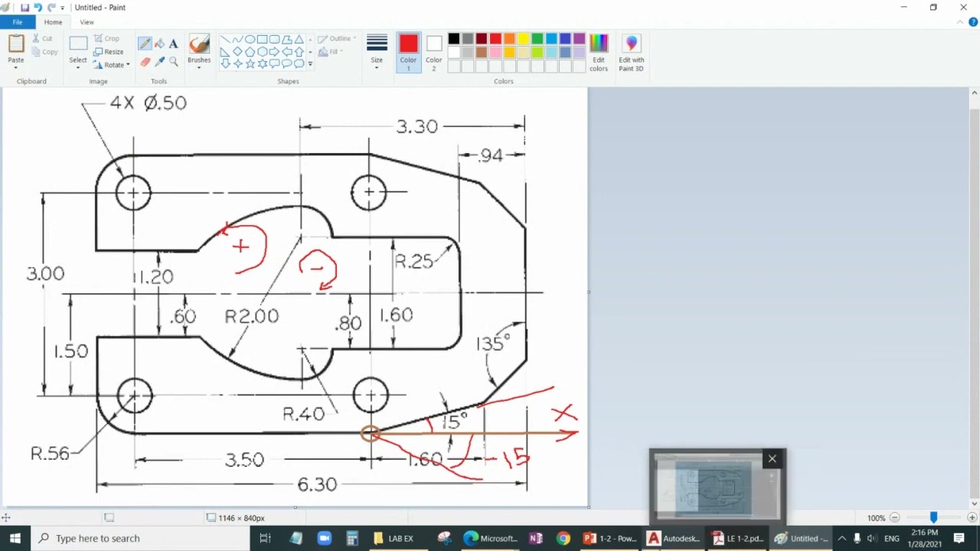Choose the Curve shape
This screenshot has width=980, height=551.
tap(237, 40)
